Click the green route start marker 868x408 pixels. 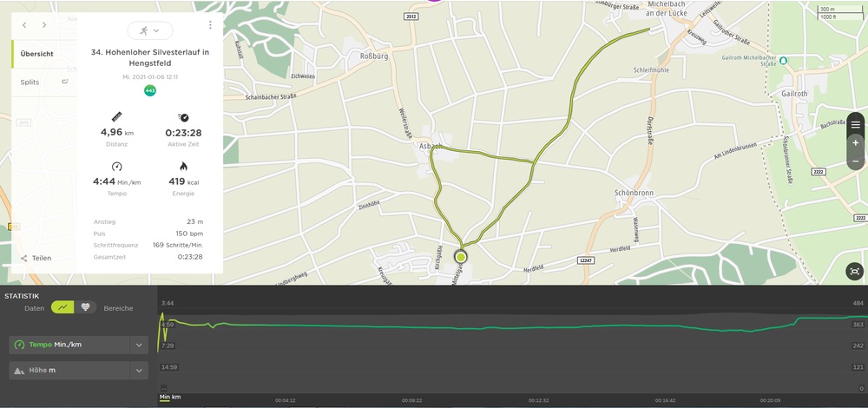(460, 257)
